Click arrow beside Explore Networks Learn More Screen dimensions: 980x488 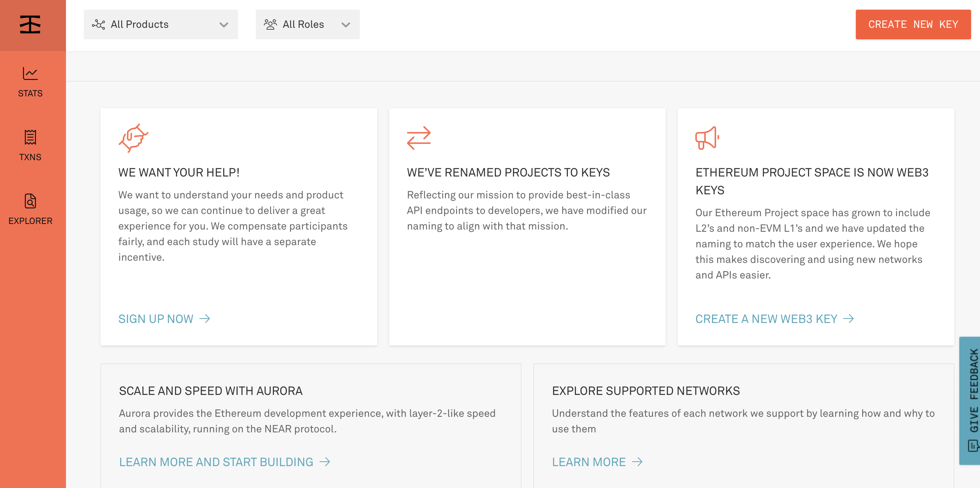(x=637, y=462)
